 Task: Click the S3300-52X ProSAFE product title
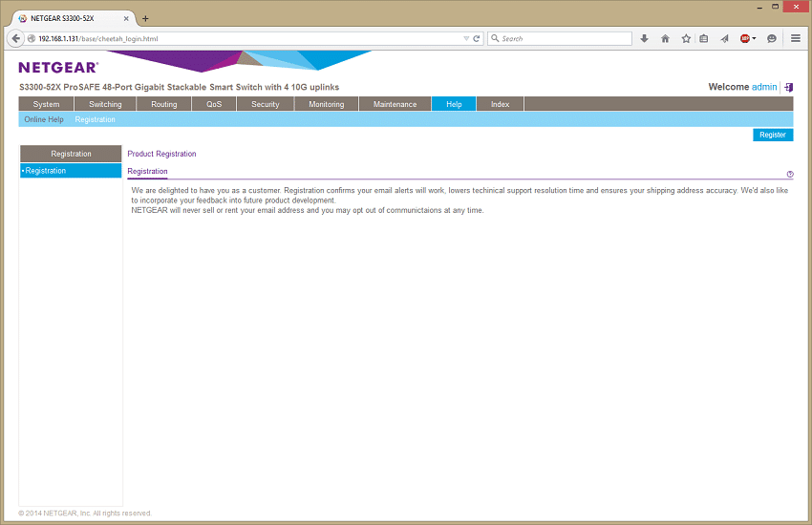click(x=180, y=87)
